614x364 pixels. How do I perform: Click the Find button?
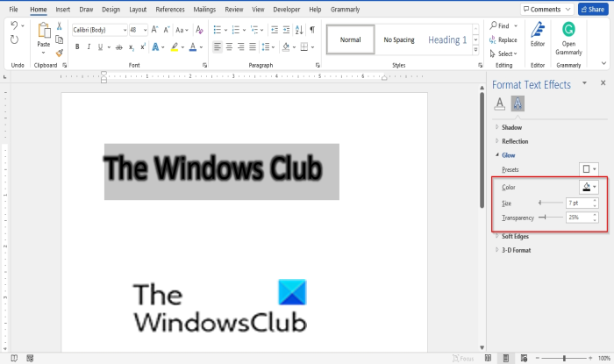[x=500, y=25]
